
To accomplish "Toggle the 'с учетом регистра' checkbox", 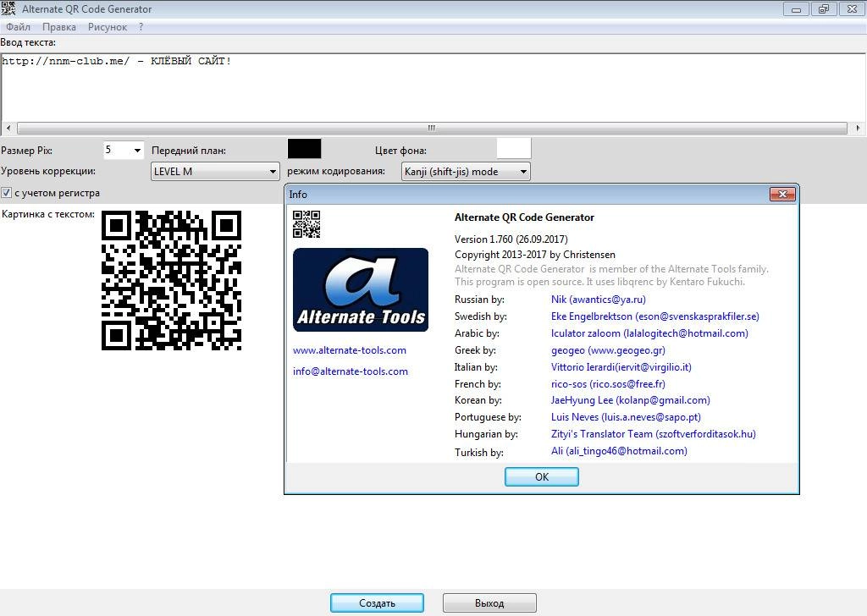I will coord(6,193).
